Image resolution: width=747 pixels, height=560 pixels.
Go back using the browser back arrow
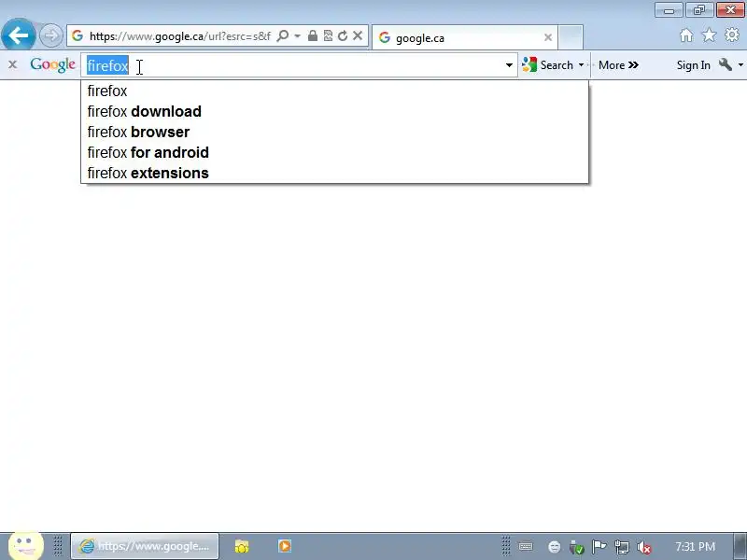click(18, 35)
